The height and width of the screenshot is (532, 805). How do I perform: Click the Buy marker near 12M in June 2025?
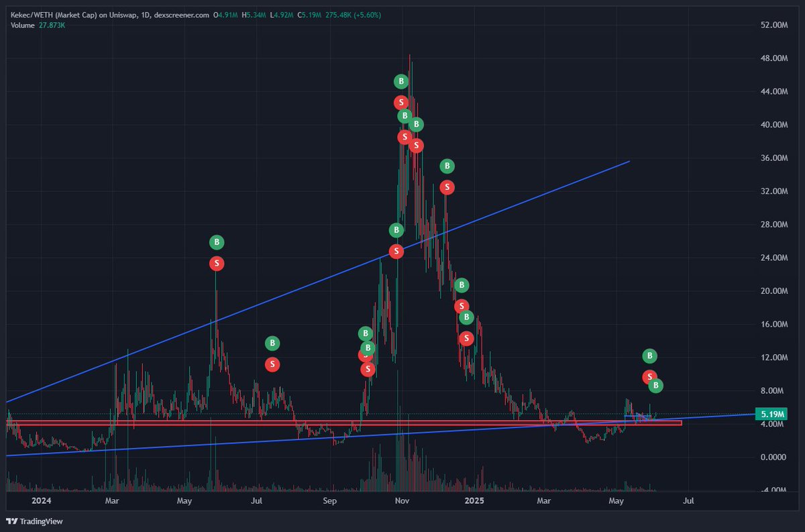pyautogui.click(x=649, y=356)
